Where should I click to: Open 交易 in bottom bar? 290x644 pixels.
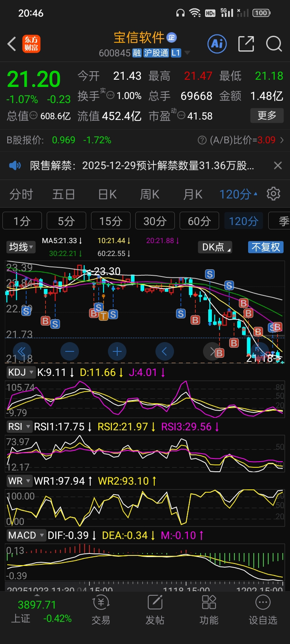(101, 610)
